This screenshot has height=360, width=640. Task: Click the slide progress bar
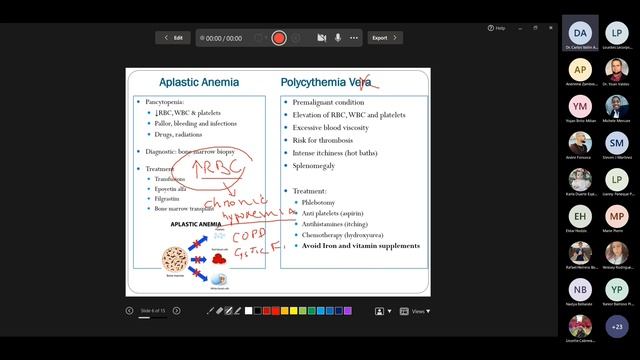click(153, 318)
